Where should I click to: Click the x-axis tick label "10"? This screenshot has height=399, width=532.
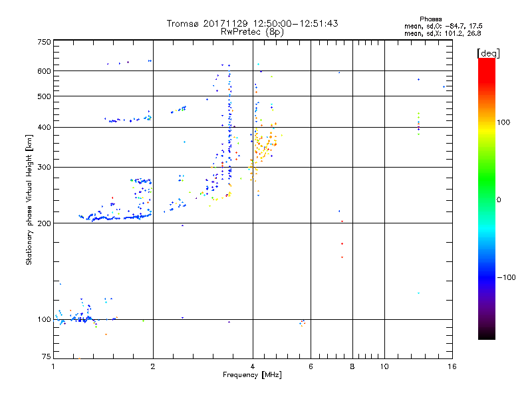(x=384, y=366)
